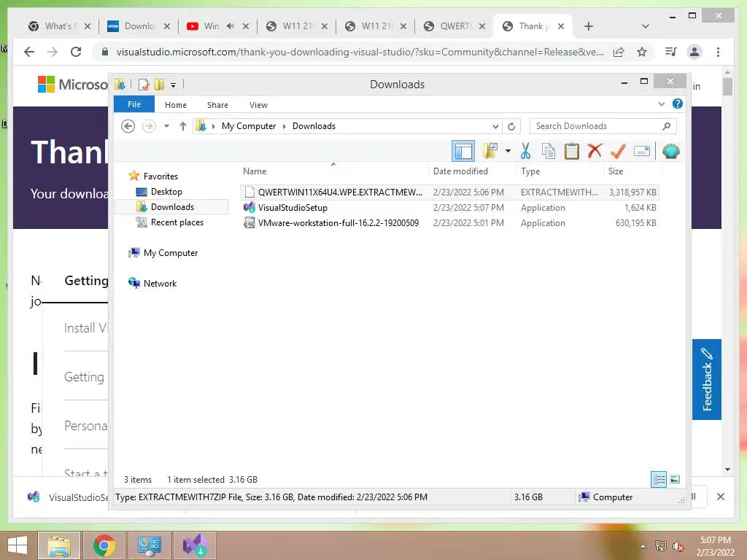
Task: Click the Cut scissors icon in Downloads toolbar
Action: pos(525,152)
